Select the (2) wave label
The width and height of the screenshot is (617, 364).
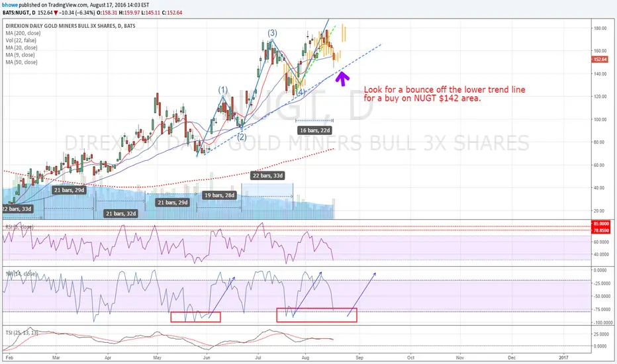tap(242, 138)
